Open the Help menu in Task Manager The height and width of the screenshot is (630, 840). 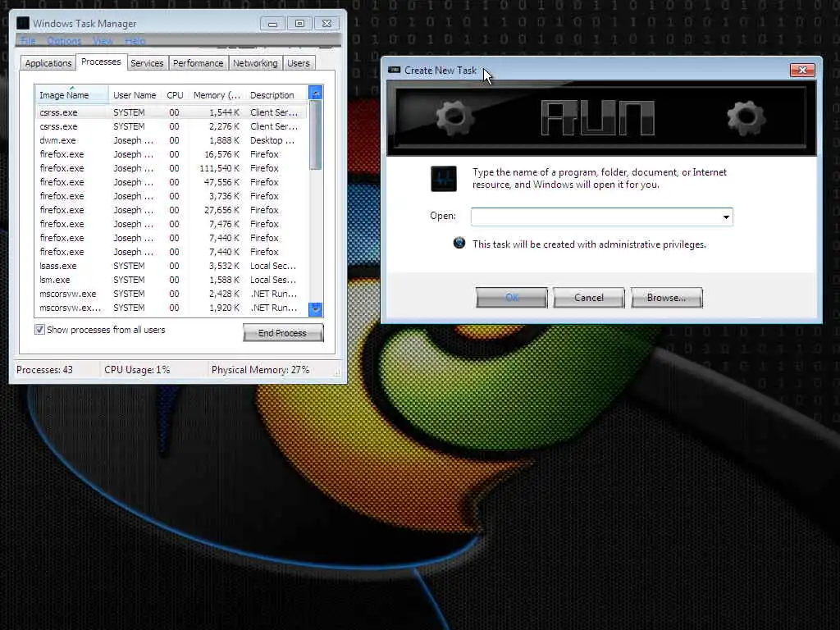[x=135, y=41]
